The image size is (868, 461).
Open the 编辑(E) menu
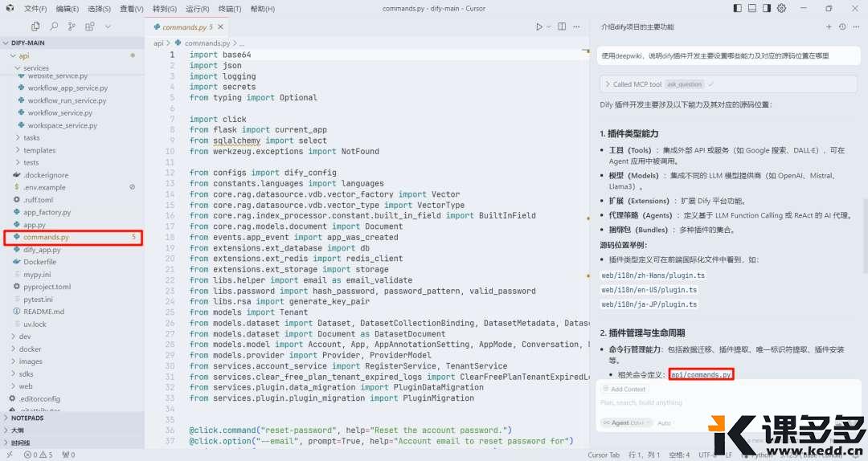[68, 9]
